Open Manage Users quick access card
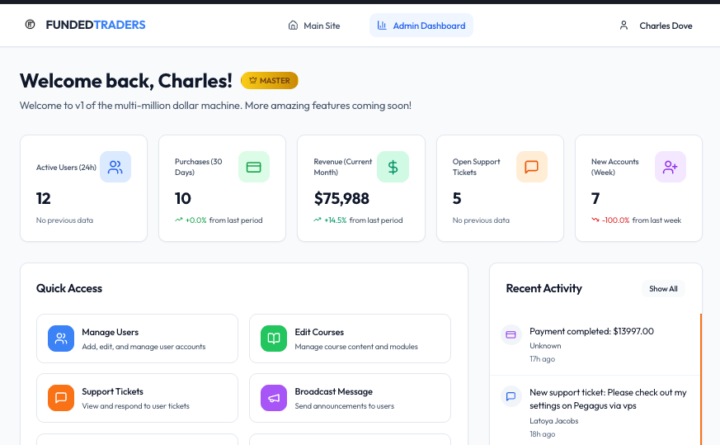720x445 pixels. click(137, 338)
